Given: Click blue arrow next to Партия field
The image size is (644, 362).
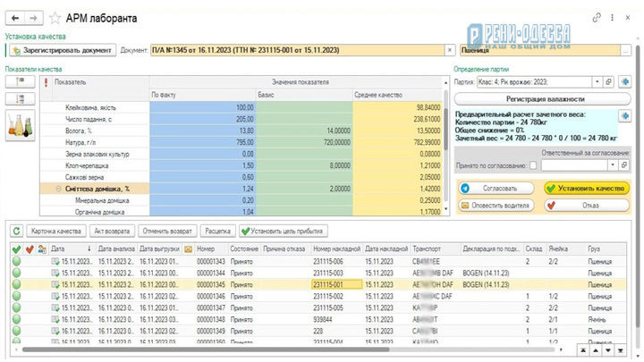Looking at the screenshot, I should (x=624, y=82).
